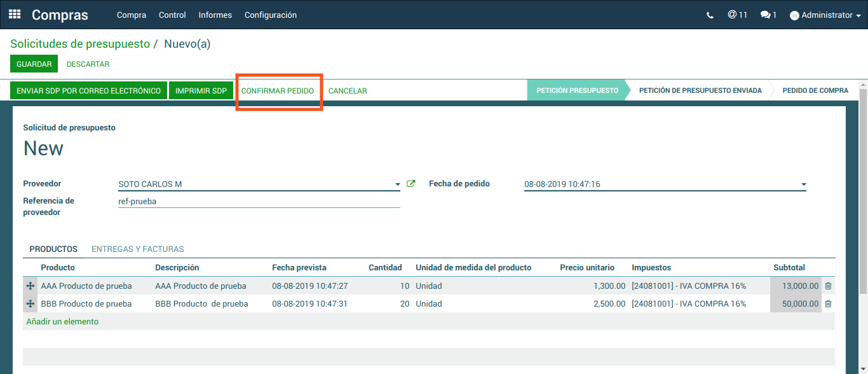Screen dimensions: 868x374
Task: Open the Informes menu
Action: 215,15
